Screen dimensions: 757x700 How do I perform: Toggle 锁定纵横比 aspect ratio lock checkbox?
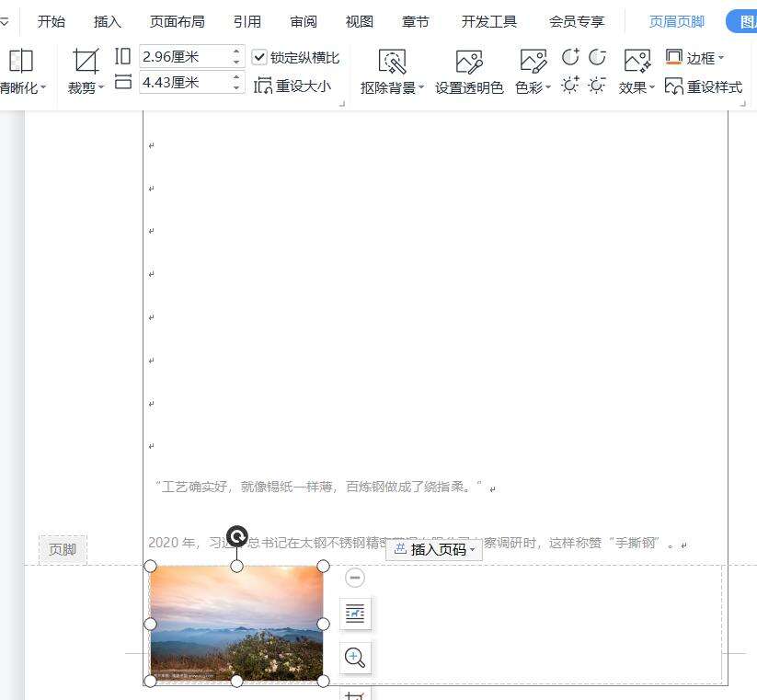[x=260, y=56]
